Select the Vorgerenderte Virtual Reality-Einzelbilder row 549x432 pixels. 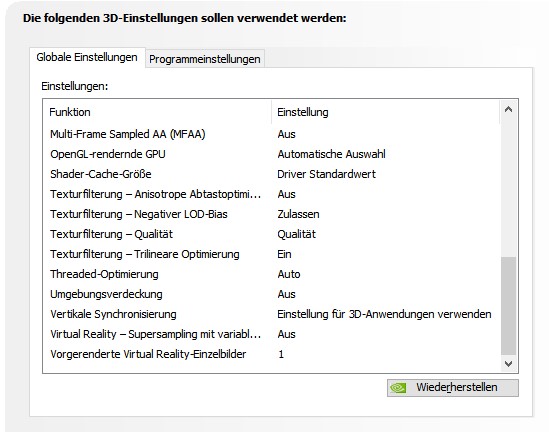[x=272, y=354]
